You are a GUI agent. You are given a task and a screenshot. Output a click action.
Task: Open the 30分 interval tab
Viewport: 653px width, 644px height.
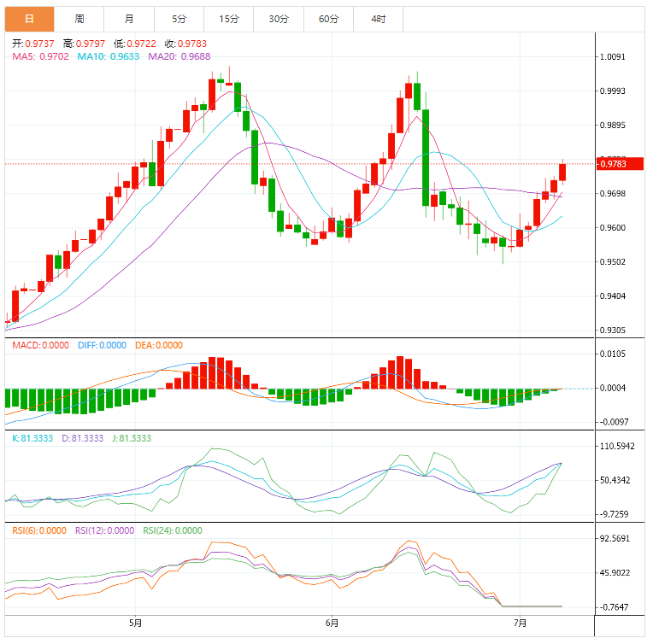tap(279, 19)
